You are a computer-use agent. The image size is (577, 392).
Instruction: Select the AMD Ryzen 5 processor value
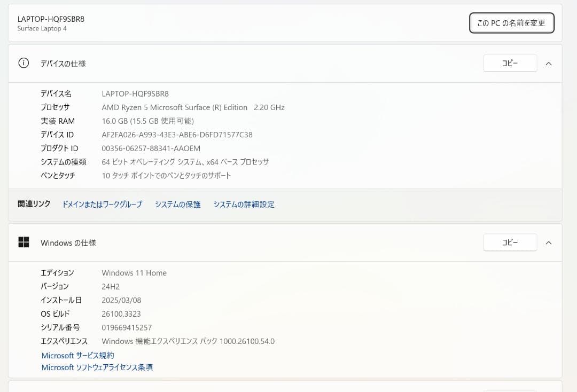coord(193,107)
